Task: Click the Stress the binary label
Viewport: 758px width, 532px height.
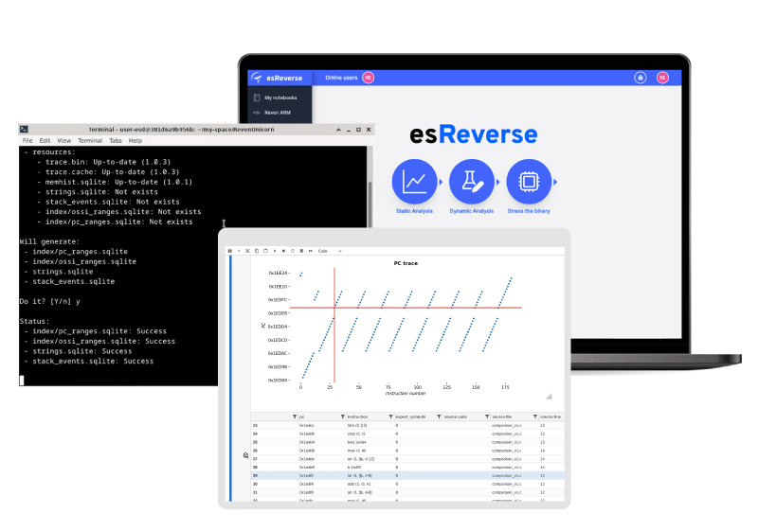Action: point(529,211)
